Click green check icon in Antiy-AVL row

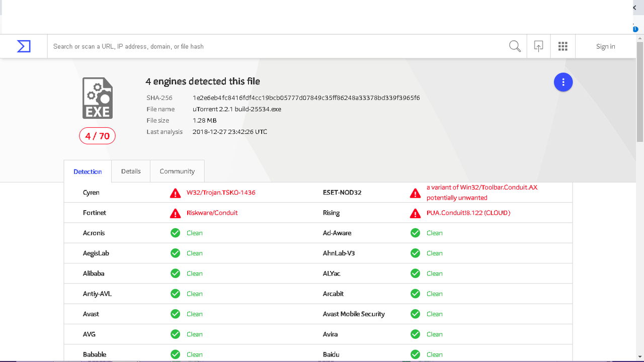175,294
